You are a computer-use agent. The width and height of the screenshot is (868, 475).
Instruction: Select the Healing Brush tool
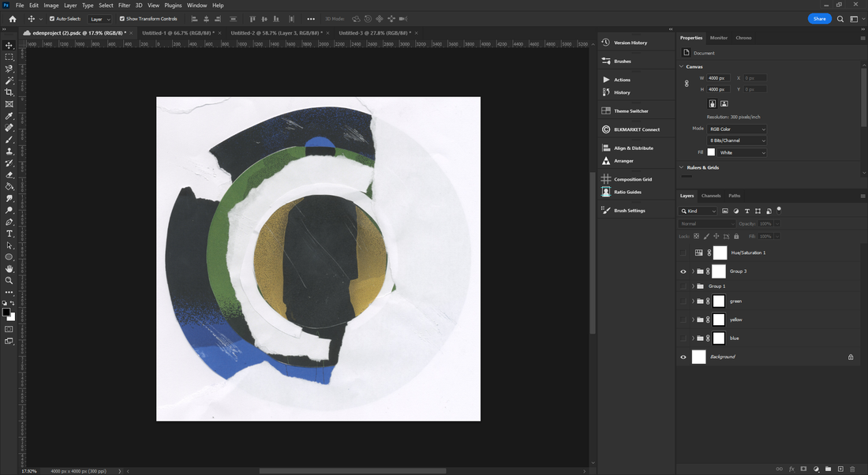(x=9, y=127)
